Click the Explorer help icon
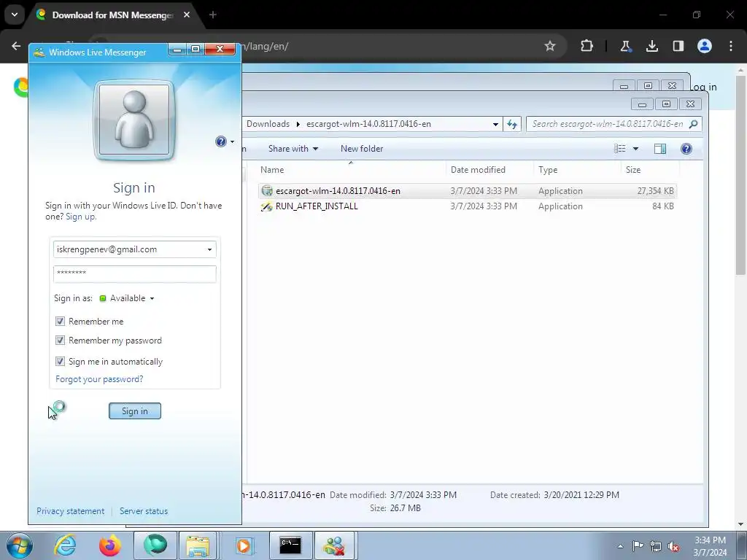The height and width of the screenshot is (560, 747). [x=686, y=149]
